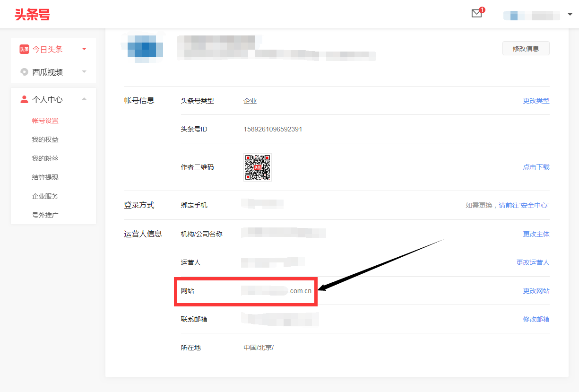Click the 修改邮箱 link
This screenshot has height=392, width=579.
pos(536,319)
